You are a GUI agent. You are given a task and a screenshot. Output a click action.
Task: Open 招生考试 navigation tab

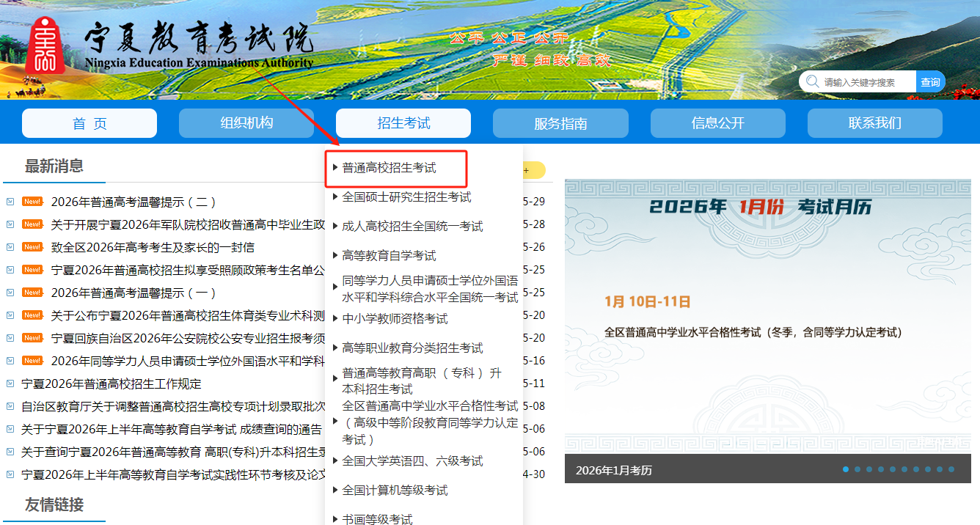403,123
